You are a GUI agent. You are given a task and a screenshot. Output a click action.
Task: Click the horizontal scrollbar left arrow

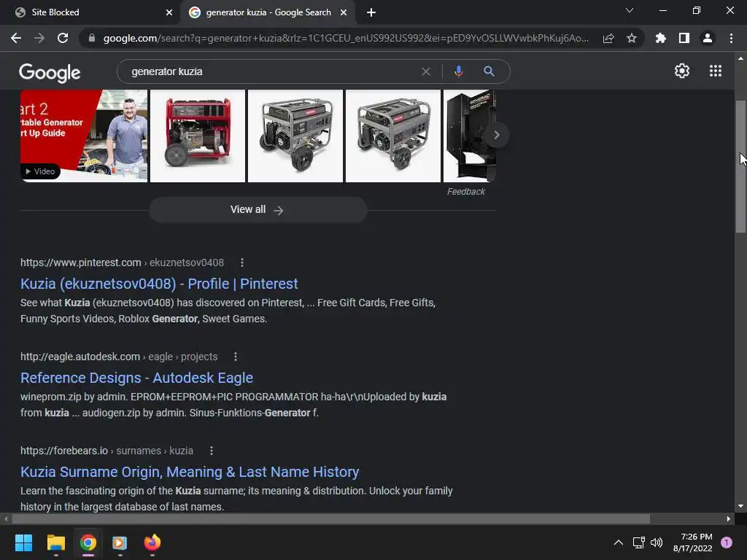[6, 518]
